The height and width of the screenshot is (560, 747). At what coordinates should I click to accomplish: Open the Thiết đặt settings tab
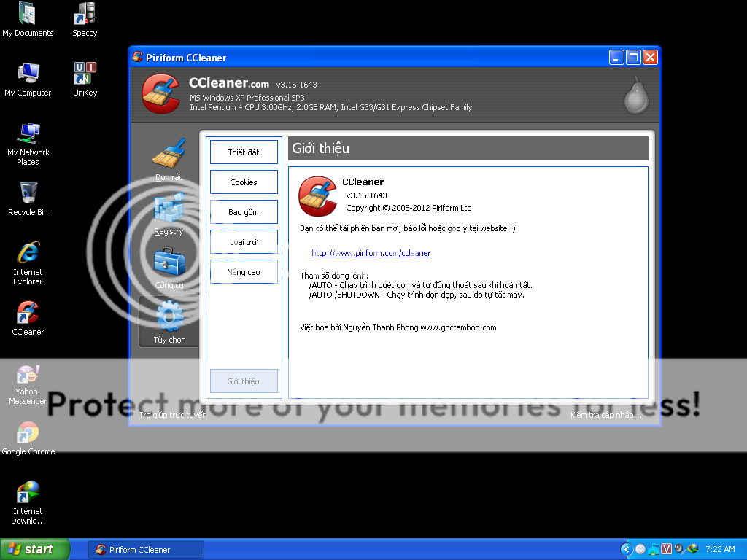[244, 152]
